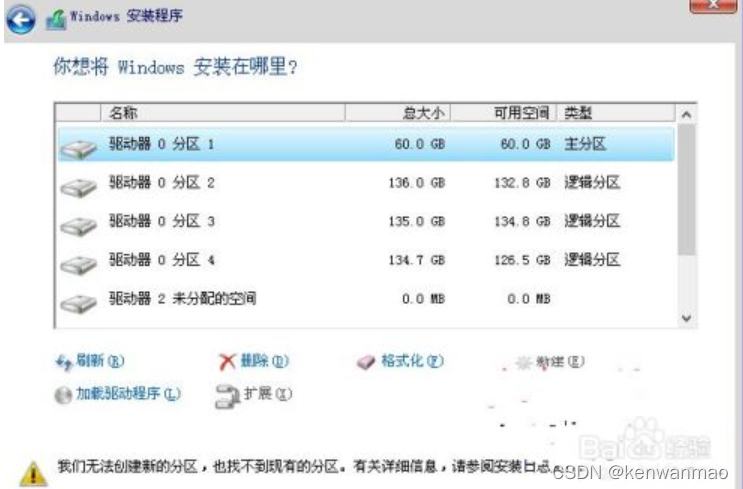
Task: Create partition via 新建(E) link
Action: click(560, 362)
